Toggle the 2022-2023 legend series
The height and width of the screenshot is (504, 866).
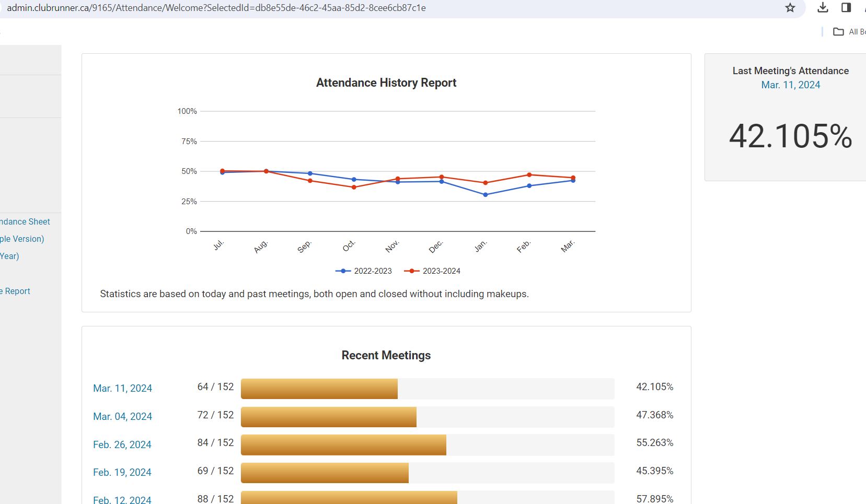364,271
